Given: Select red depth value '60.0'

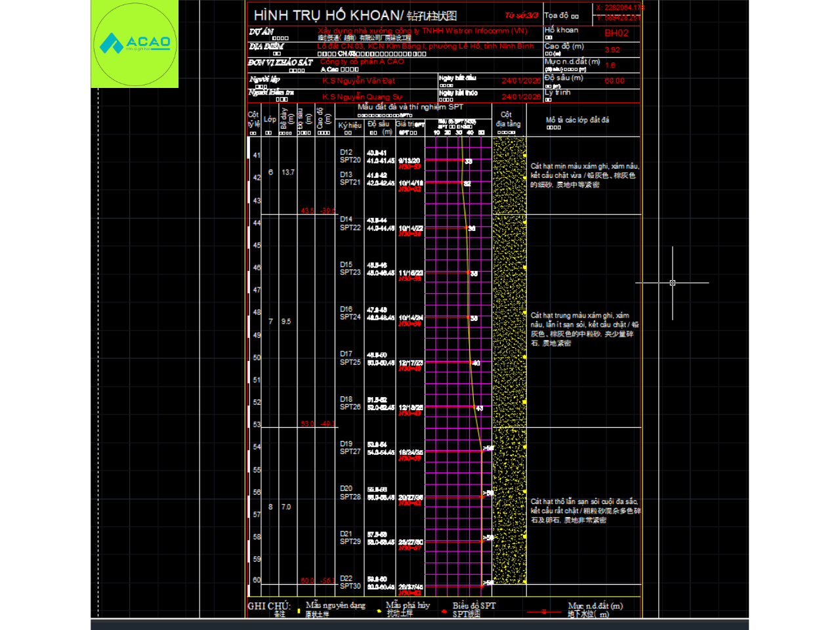Looking at the screenshot, I should (x=308, y=581).
